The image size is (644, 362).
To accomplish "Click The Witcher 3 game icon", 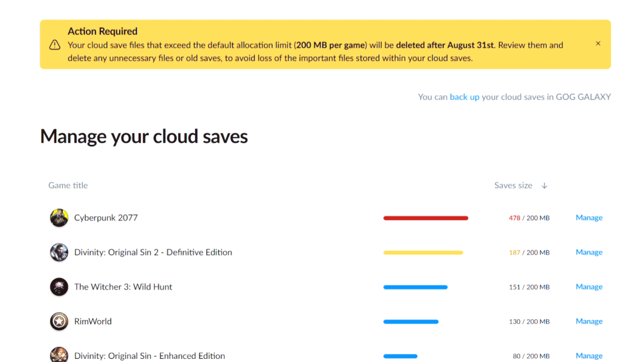I will pos(59,287).
